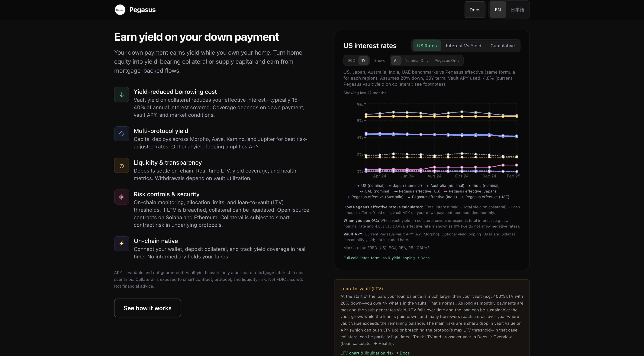Open Full calculator, formulas & yield looping link
The height and width of the screenshot is (356, 644).
(x=386, y=258)
